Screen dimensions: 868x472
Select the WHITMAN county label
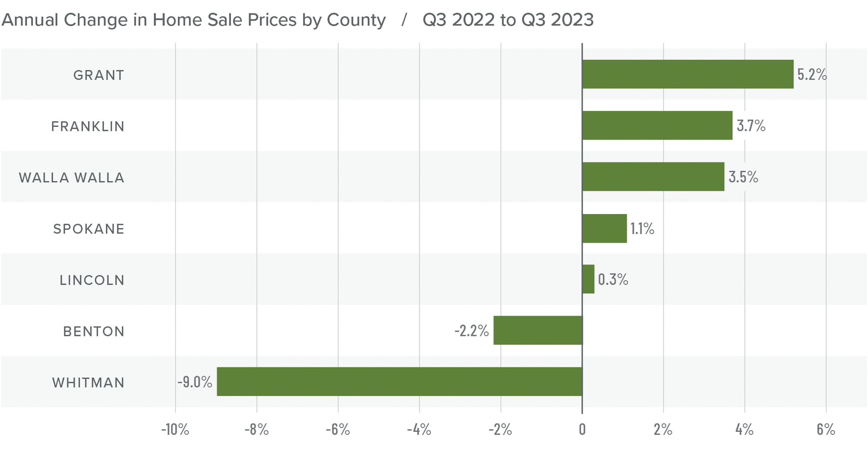88,383
